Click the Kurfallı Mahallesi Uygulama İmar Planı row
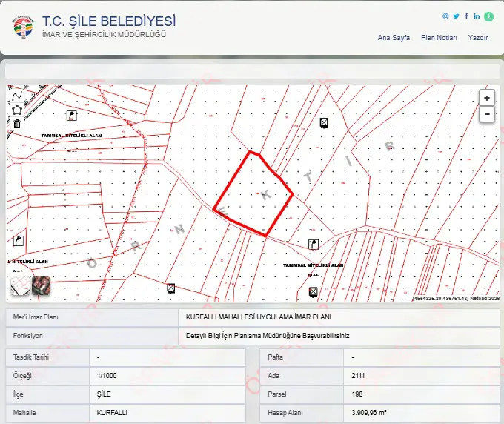 pyautogui.click(x=253, y=317)
